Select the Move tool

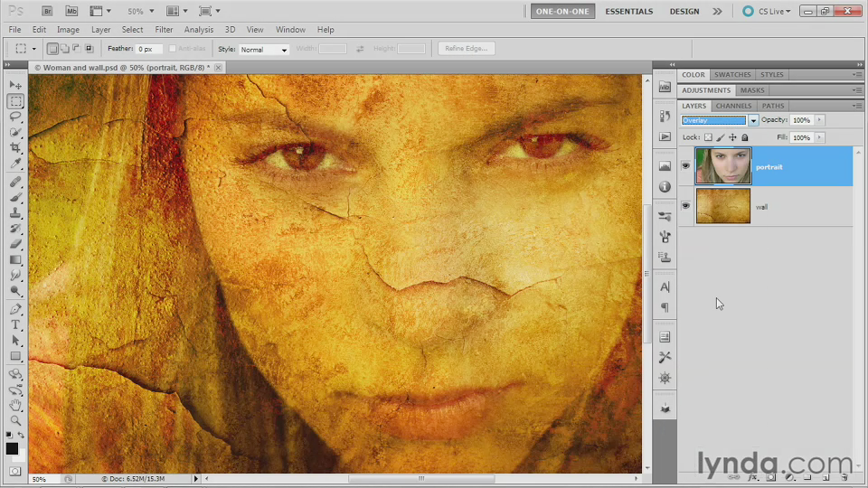[15, 85]
